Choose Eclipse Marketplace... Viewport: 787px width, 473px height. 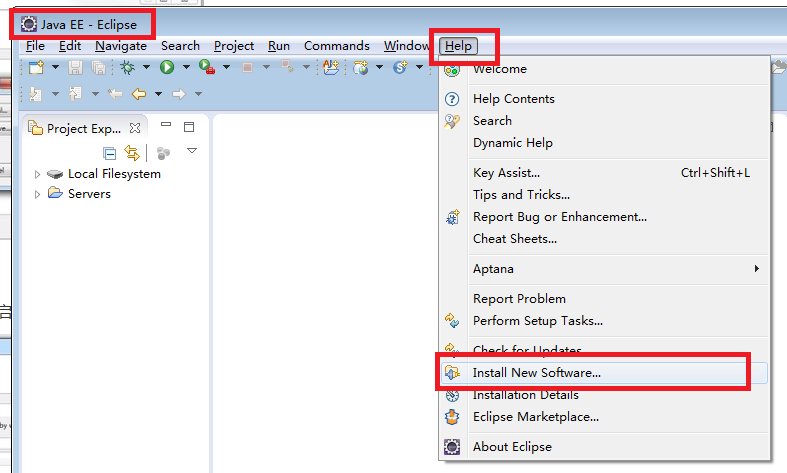(604, 417)
